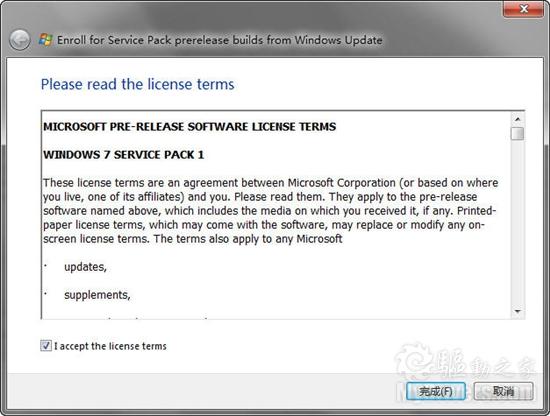Toggle the I accept the license terms checkbox
550x416 pixels.
click(x=46, y=346)
